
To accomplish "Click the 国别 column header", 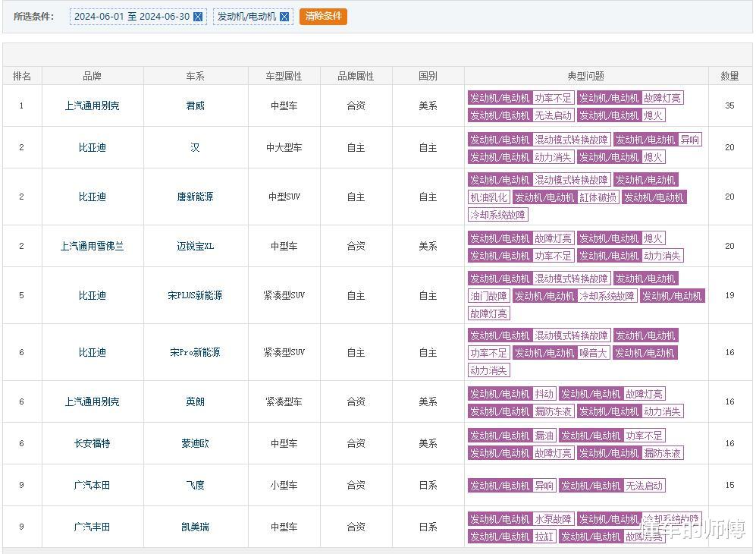I will click(428, 76).
